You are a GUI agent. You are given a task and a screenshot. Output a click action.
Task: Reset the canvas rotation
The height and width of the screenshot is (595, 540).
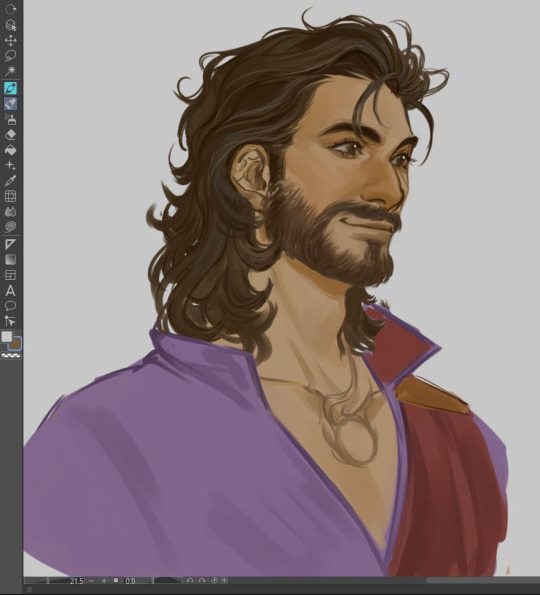click(x=214, y=581)
